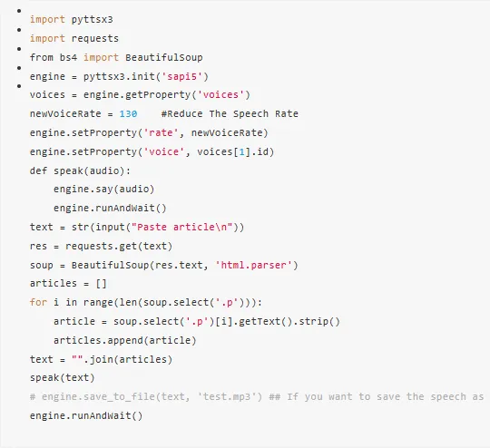Image resolution: width=490 pixels, height=448 pixels.
Task: Click the commented save_to_file line
Action: (x=257, y=397)
